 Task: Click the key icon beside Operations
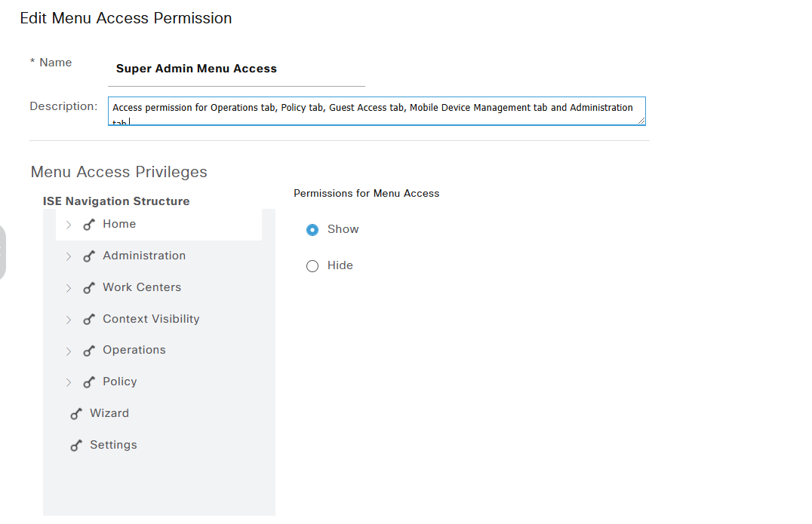[x=89, y=351]
